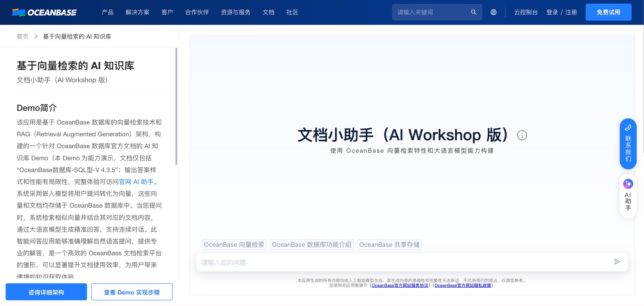
Task: Select the OceanBase 向量检索 suggestion chip
Action: (234, 244)
